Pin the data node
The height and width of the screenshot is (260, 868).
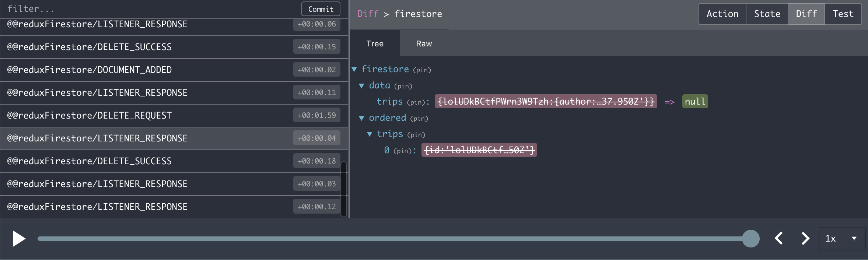pos(403,86)
